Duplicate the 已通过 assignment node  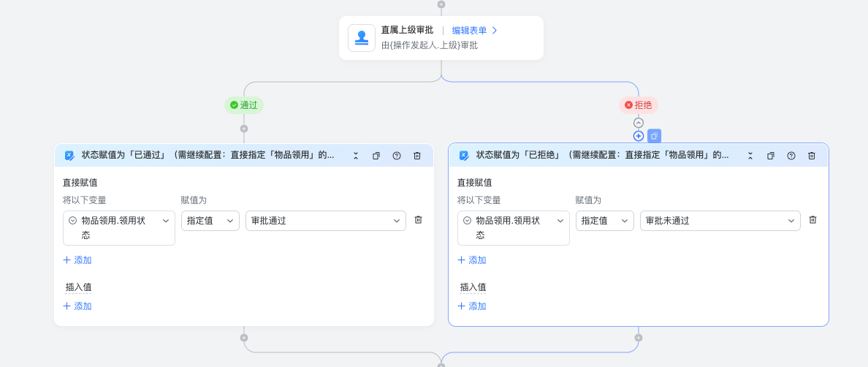click(x=376, y=156)
